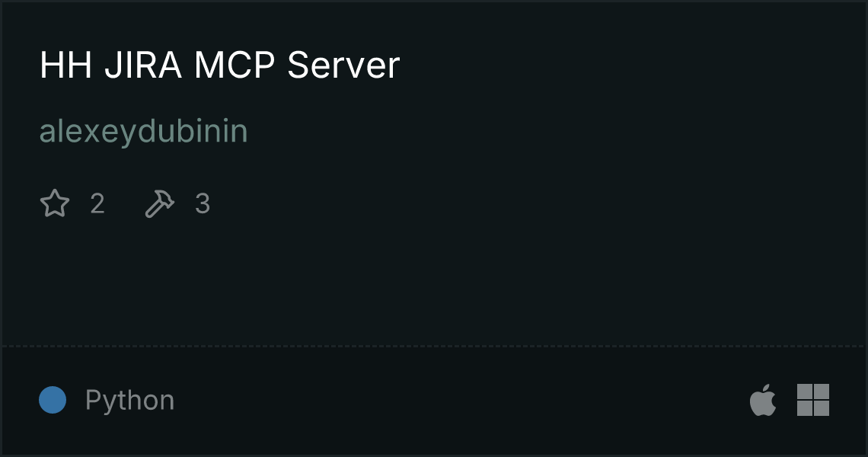Image resolution: width=868 pixels, height=457 pixels.
Task: Click the dashed divider above the footer
Action: click(434, 347)
